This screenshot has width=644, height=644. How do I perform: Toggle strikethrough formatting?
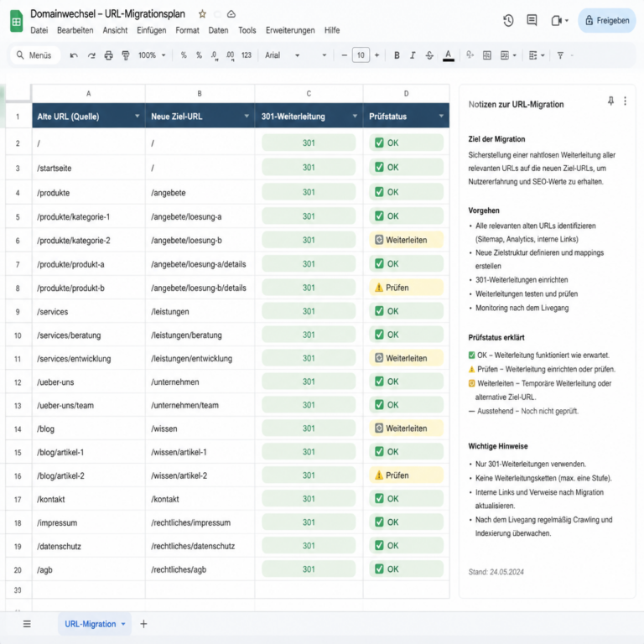tap(429, 55)
